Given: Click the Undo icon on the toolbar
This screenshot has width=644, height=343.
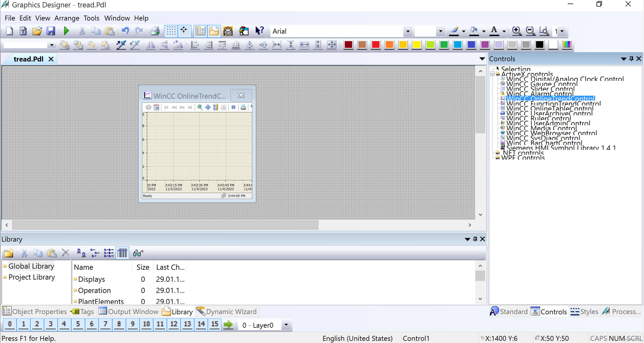Looking at the screenshot, I should click(x=125, y=31).
